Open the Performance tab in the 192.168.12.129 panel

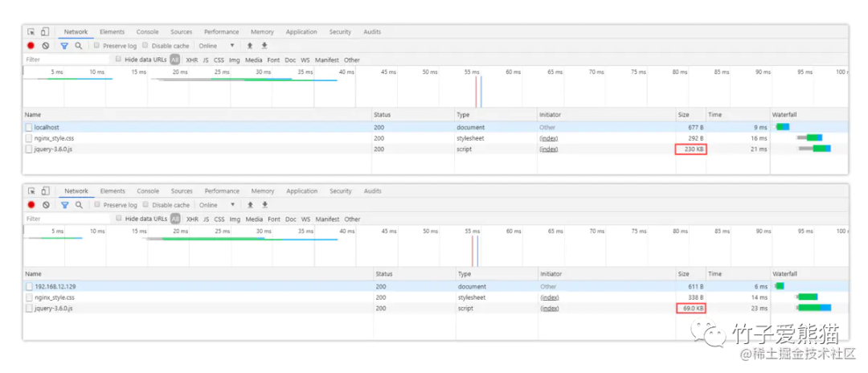(222, 191)
